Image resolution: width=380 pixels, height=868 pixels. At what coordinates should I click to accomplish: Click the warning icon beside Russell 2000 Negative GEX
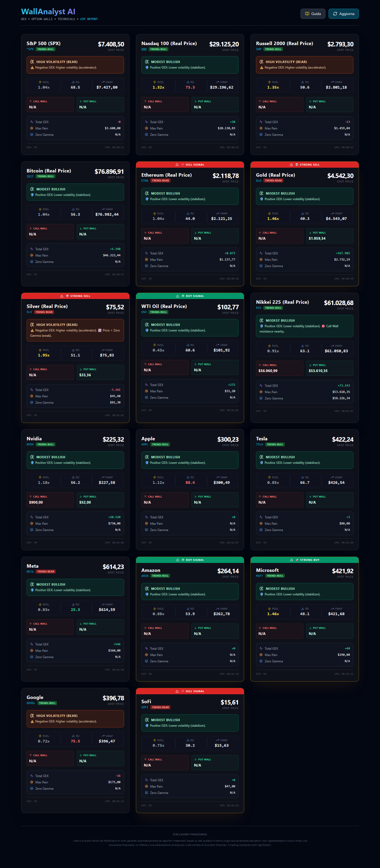(261, 68)
